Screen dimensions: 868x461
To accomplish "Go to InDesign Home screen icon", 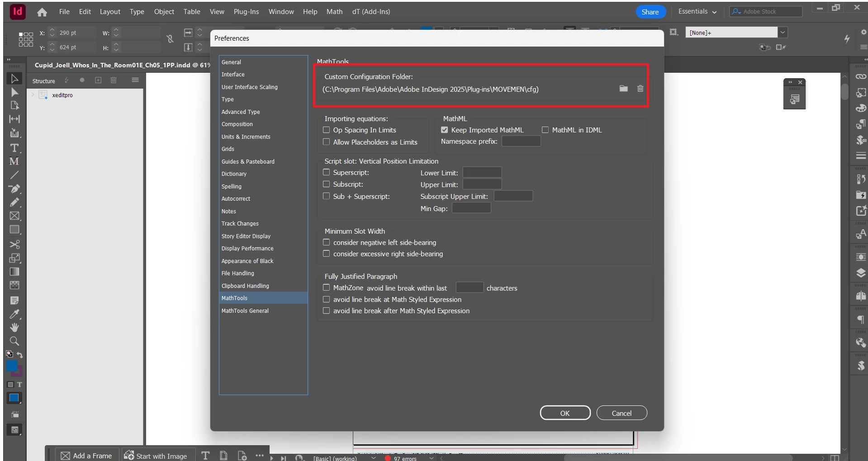I will click(42, 12).
